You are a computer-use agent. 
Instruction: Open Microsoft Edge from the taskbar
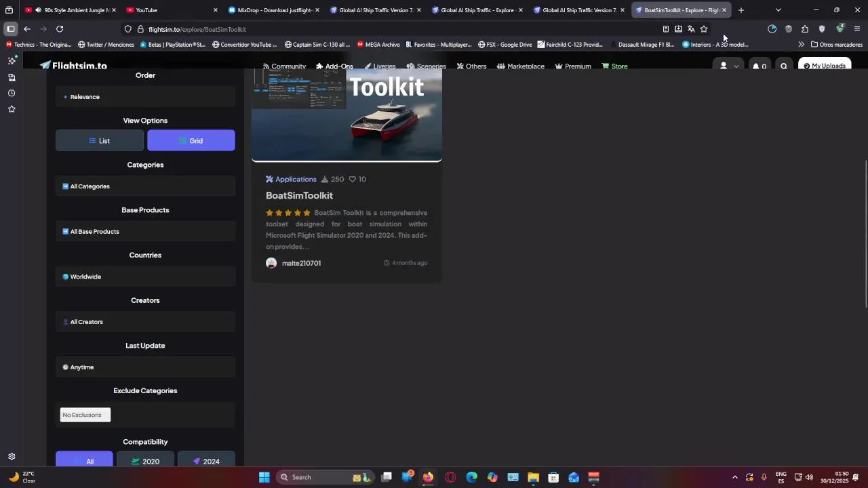tap(472, 477)
